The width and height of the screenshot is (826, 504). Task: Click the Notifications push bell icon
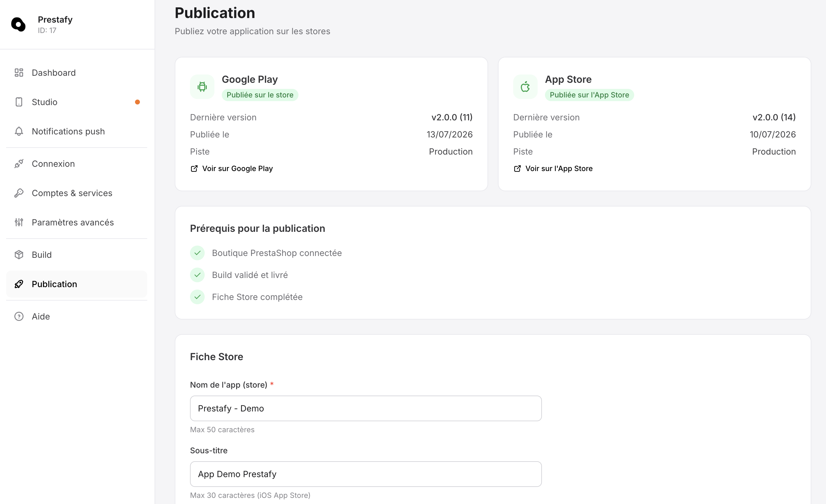(19, 131)
